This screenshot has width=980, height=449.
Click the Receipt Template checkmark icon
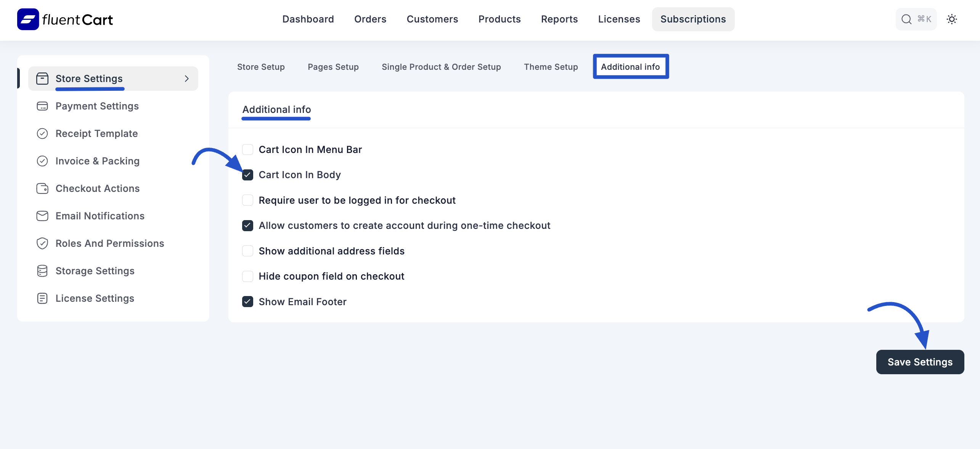[42, 134]
